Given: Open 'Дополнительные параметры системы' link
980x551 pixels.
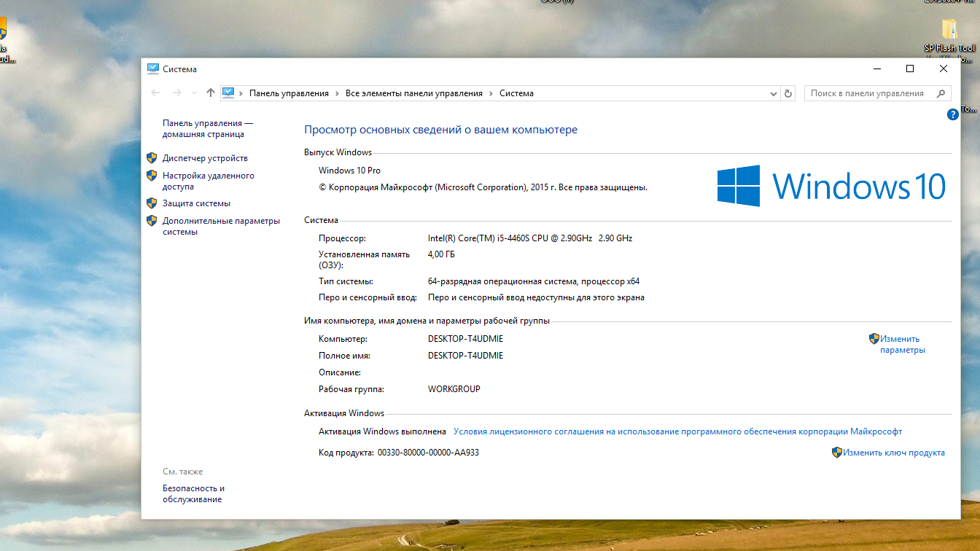Looking at the screenshot, I should pos(221,226).
